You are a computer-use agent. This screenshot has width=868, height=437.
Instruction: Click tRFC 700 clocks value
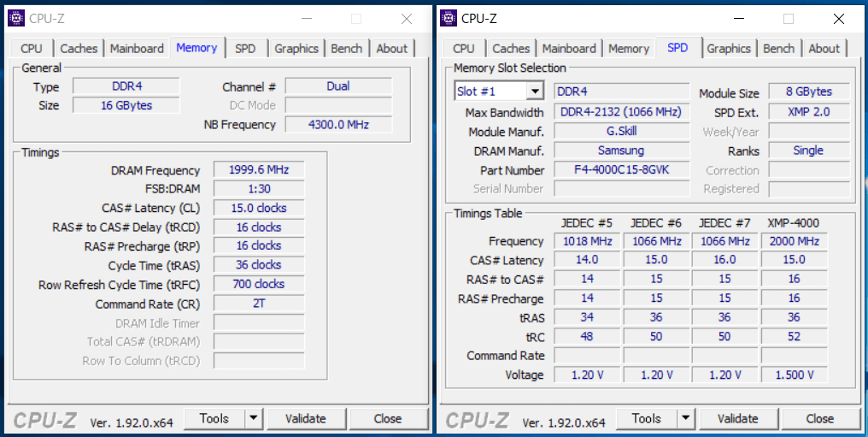point(259,284)
